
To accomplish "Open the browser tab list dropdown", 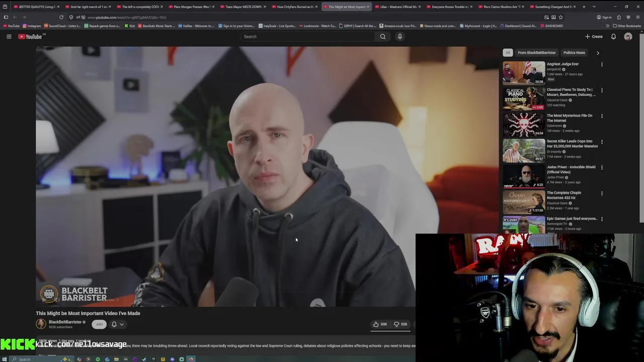I will pyautogui.click(x=594, y=7).
